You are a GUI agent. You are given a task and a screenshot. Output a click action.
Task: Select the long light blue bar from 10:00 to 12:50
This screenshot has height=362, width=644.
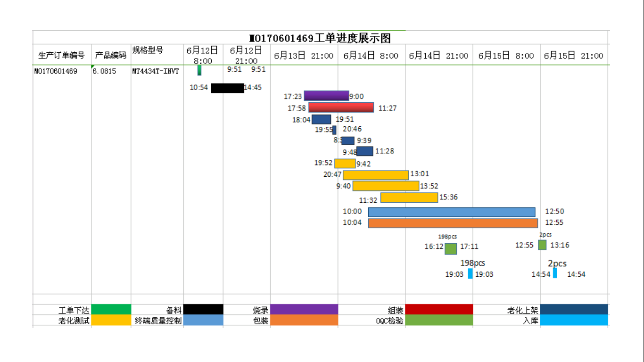click(452, 212)
